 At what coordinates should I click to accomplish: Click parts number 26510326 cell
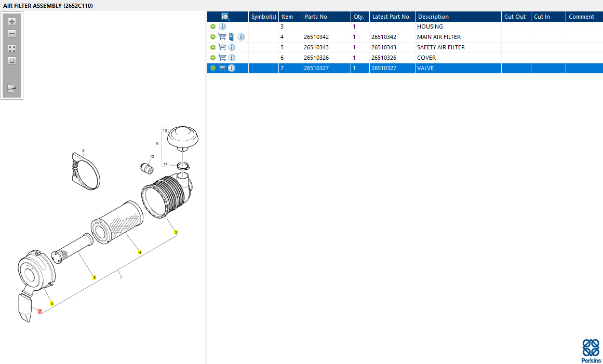326,58
